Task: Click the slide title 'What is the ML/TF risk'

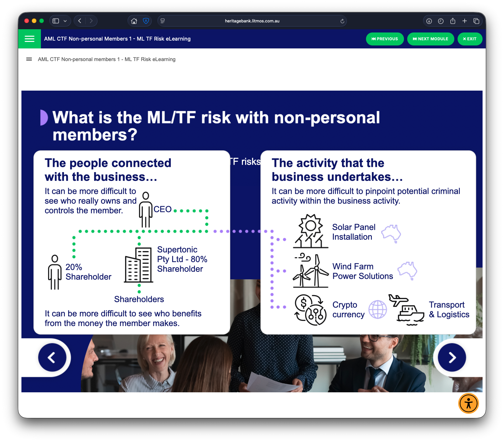Action: click(216, 126)
